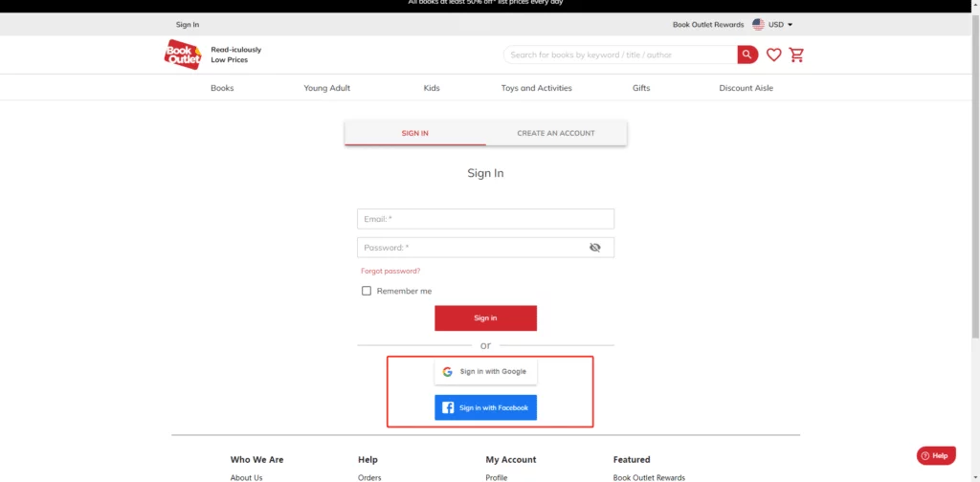Click the Password input field
The height and width of the screenshot is (482, 980).
(485, 248)
